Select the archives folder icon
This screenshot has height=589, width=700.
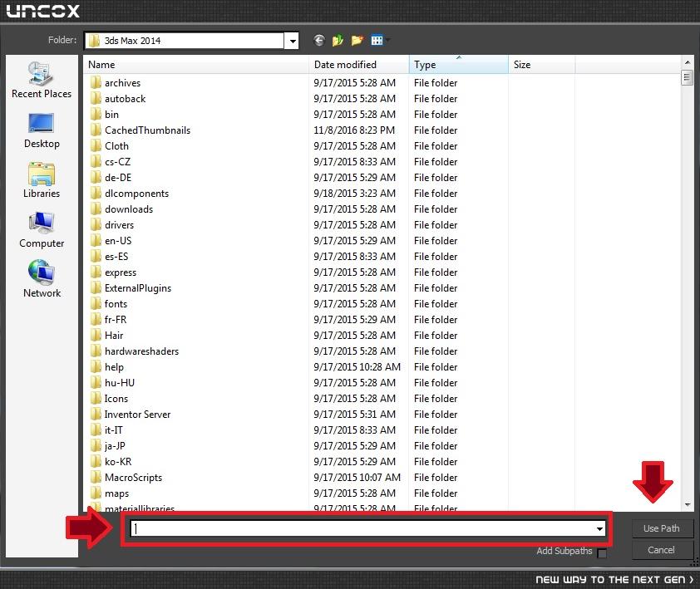95,82
